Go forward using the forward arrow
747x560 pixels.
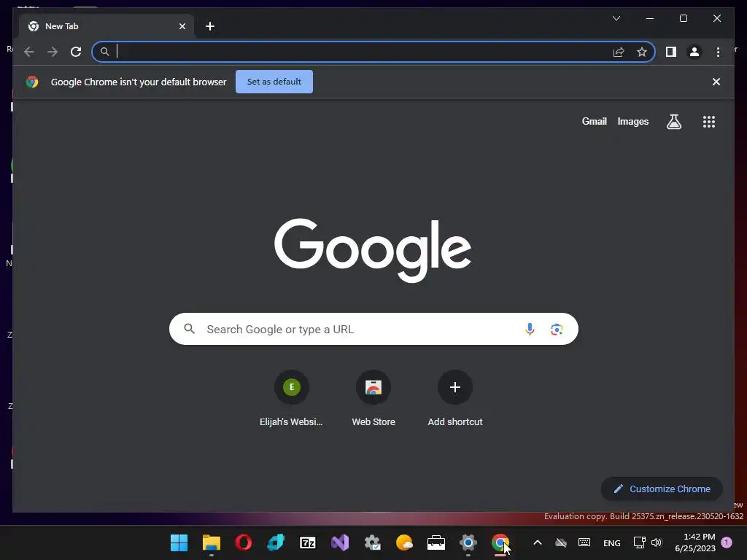(53, 52)
